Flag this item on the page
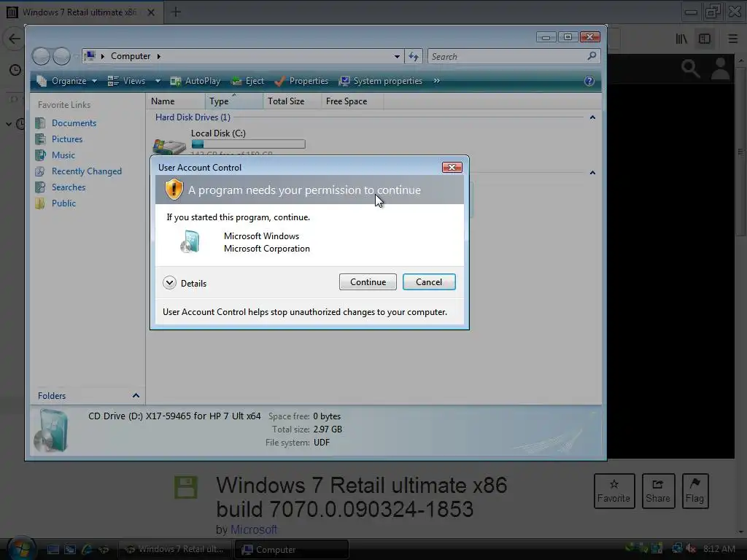Screen dimensions: 747x560 [x=694, y=491]
